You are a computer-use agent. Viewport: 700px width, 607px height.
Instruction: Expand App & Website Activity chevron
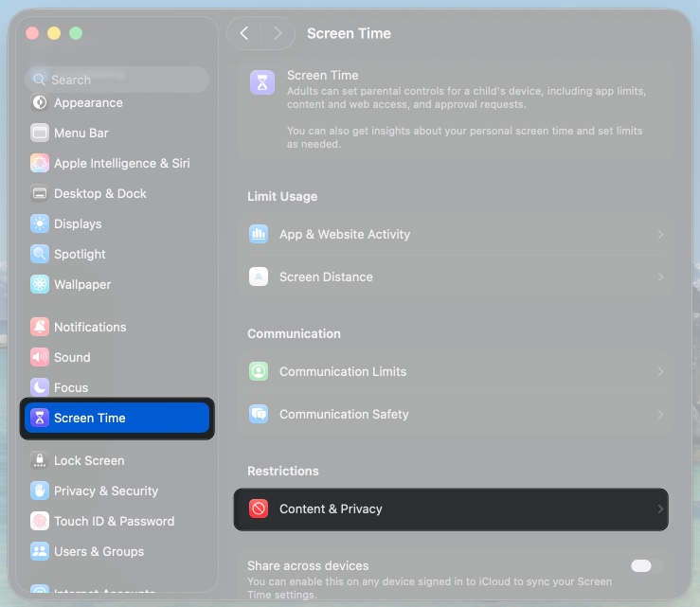[660, 234]
